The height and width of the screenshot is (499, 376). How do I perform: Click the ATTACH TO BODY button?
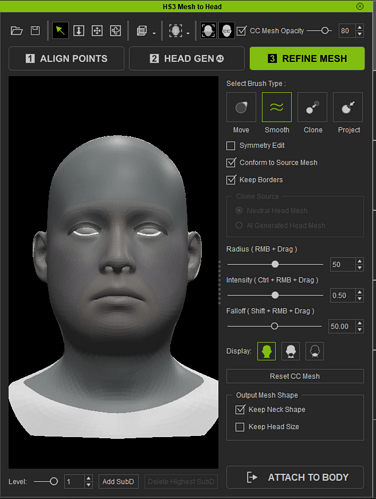click(x=295, y=477)
